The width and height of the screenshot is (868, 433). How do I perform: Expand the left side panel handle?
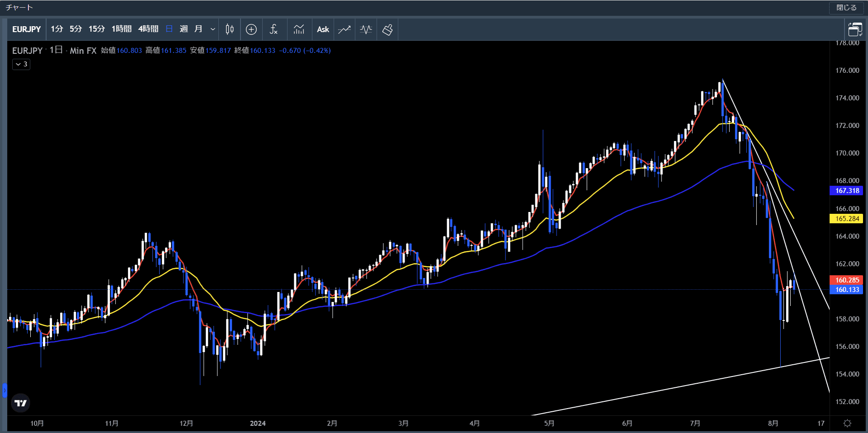click(5, 390)
